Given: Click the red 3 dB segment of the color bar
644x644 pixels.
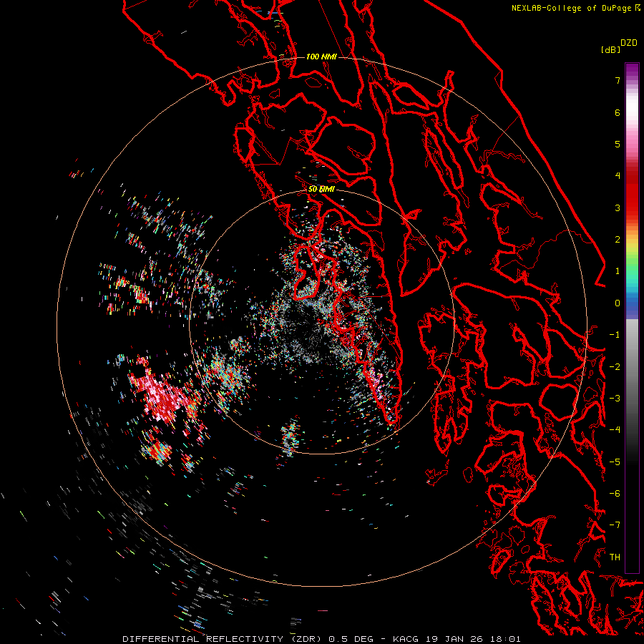Looking at the screenshot, I should click(632, 208).
